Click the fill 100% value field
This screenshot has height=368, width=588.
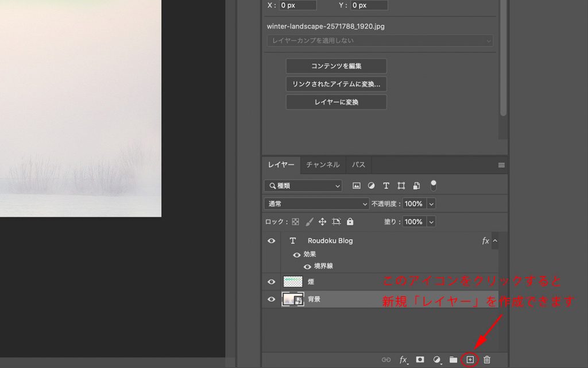click(415, 221)
